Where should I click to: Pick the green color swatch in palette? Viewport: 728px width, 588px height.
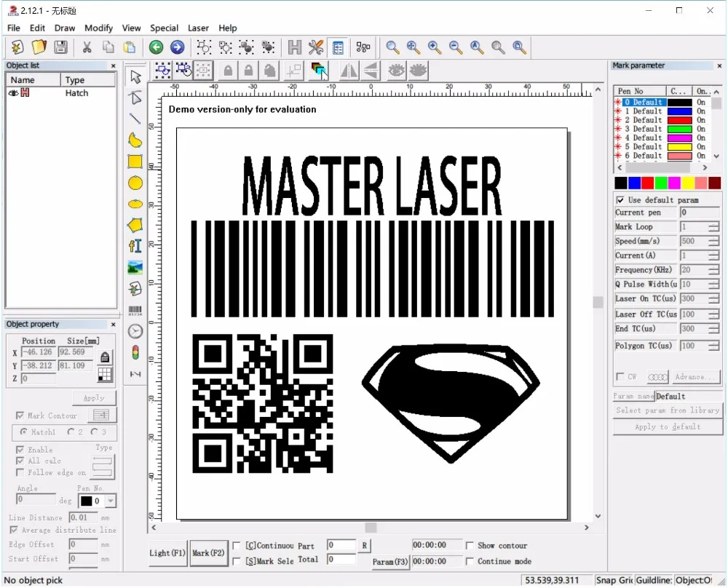coord(661,183)
